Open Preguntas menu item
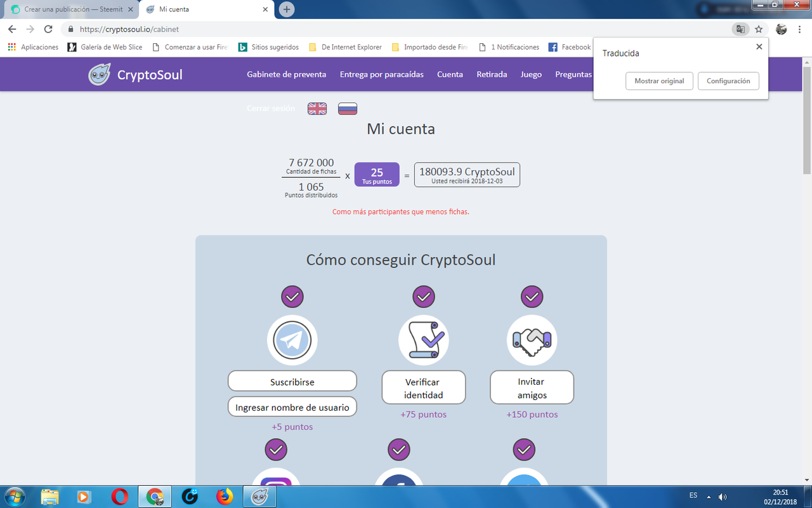Image resolution: width=812 pixels, height=508 pixels. pyautogui.click(x=573, y=74)
